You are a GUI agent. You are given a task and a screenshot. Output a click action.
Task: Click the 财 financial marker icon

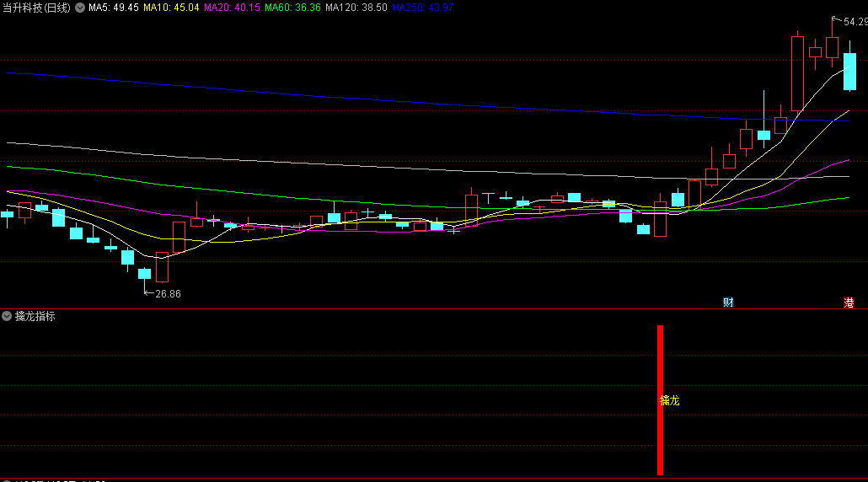point(728,303)
